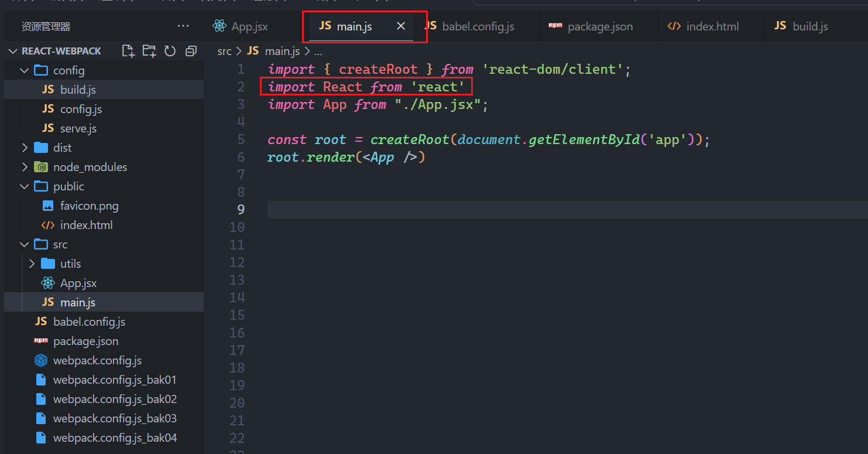Click the 资源管理器 explorer title
This screenshot has width=868, height=454.
46,26
